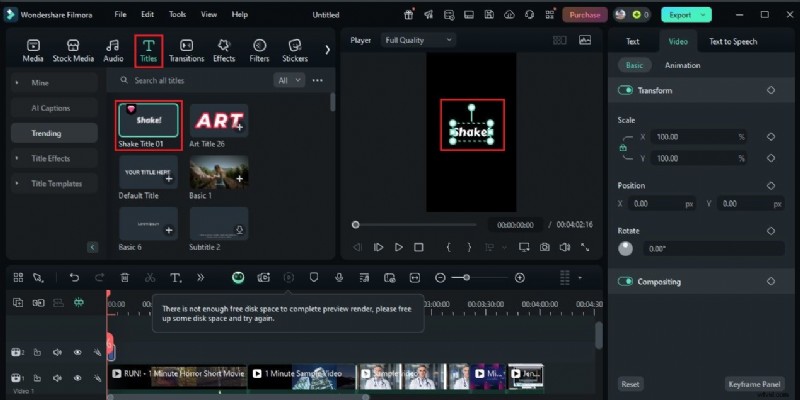The height and width of the screenshot is (400, 800).
Task: Delete the selected clip with trash icon
Action: click(125, 277)
